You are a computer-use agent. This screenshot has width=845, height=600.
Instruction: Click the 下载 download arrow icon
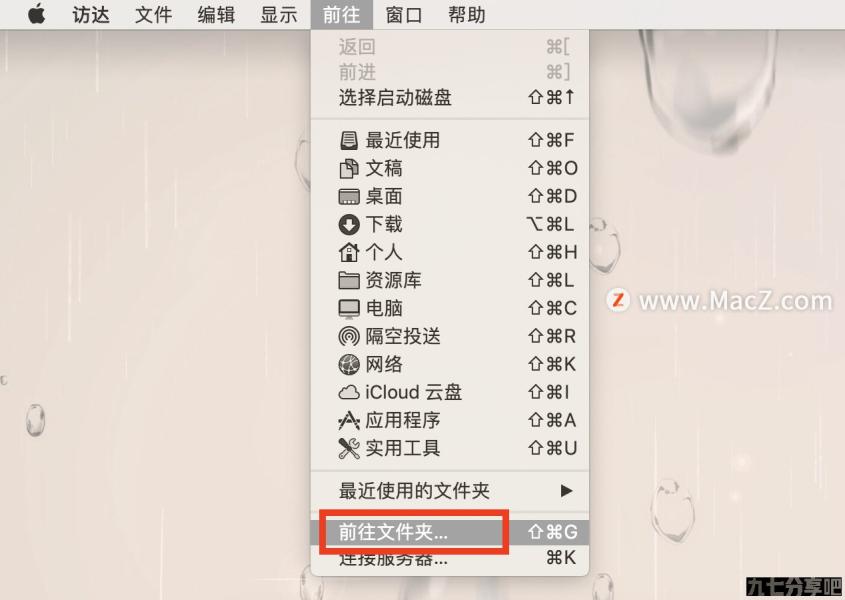click(349, 225)
